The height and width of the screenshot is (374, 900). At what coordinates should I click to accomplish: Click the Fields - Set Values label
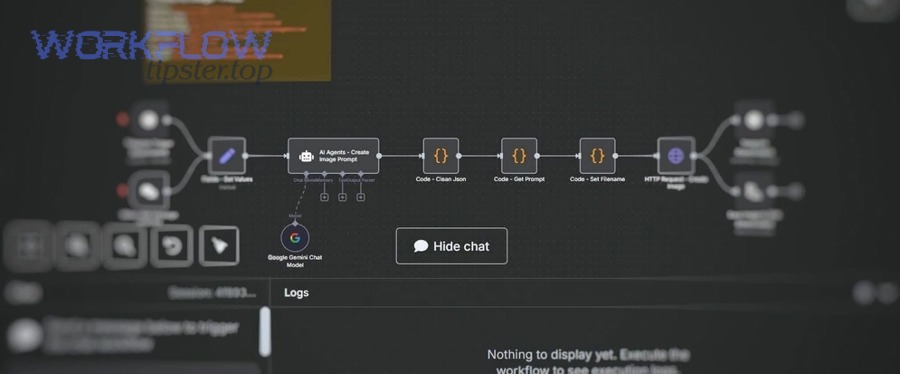point(227,180)
